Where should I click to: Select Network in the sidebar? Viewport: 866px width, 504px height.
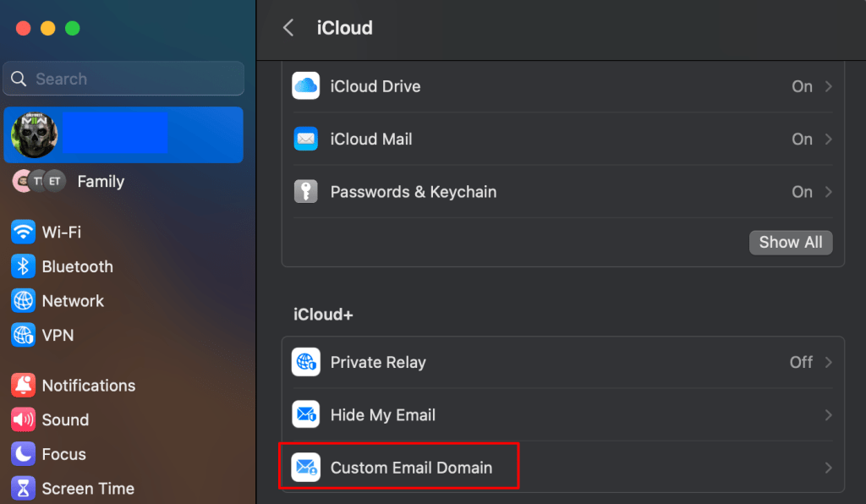coord(72,301)
